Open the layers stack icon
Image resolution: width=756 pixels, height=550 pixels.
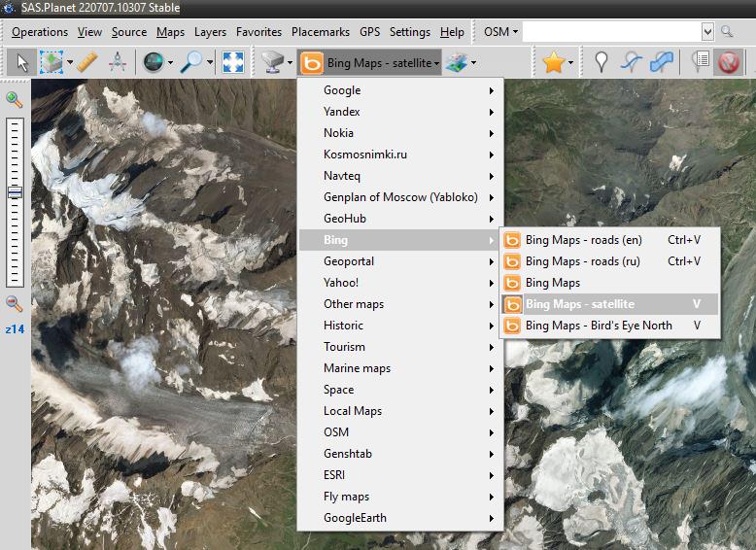point(457,62)
